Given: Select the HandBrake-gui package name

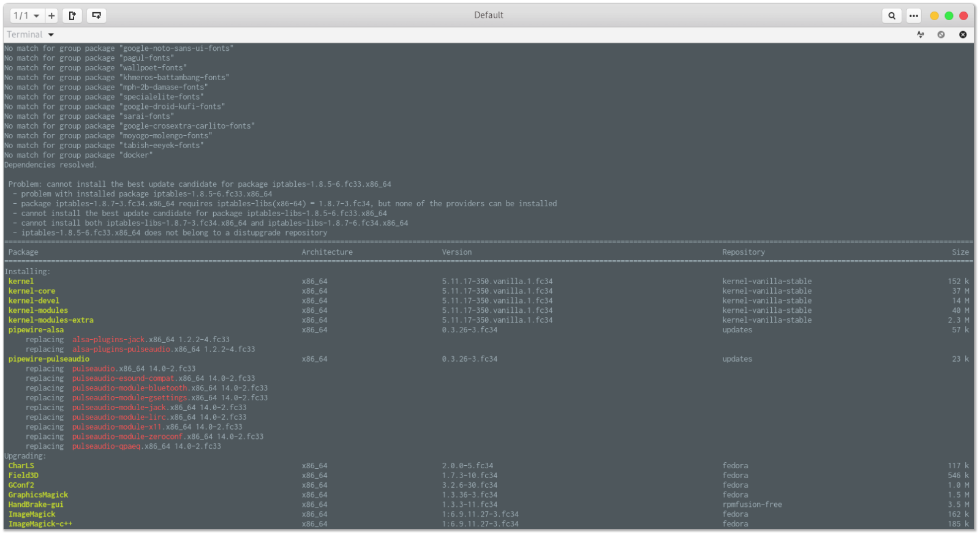Looking at the screenshot, I should [x=36, y=505].
